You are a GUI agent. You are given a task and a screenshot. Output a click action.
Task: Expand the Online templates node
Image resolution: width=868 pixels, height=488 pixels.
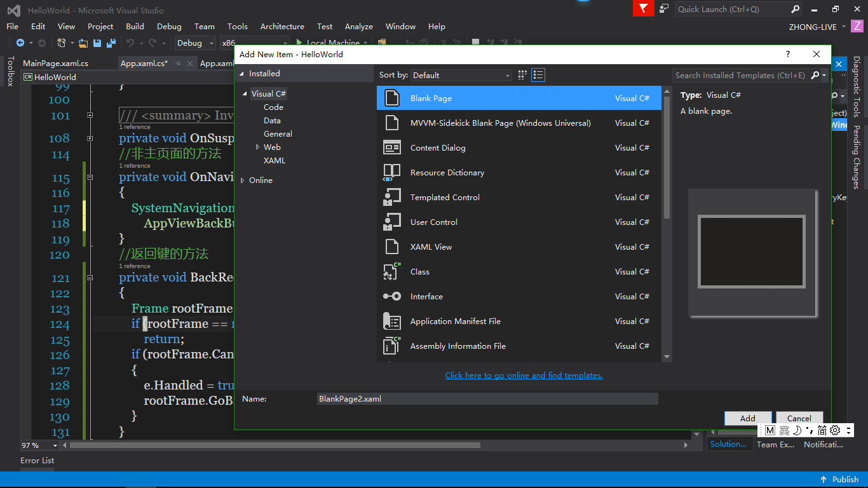pyautogui.click(x=243, y=180)
